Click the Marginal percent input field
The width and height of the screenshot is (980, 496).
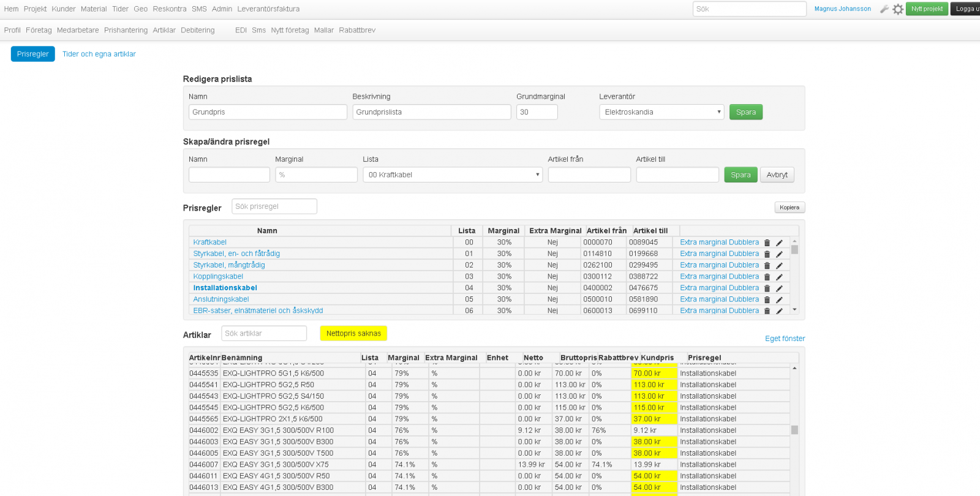(316, 175)
